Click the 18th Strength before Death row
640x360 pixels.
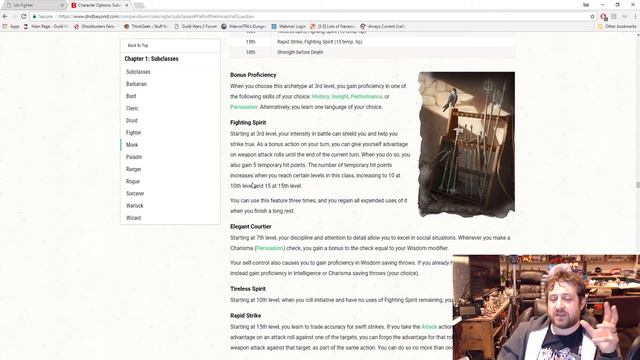[372, 52]
